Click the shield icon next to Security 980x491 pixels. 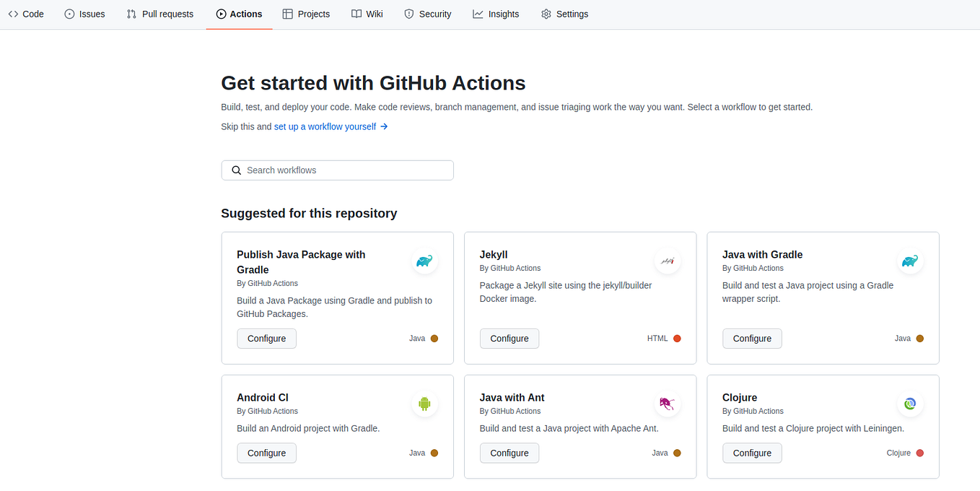[x=407, y=14]
